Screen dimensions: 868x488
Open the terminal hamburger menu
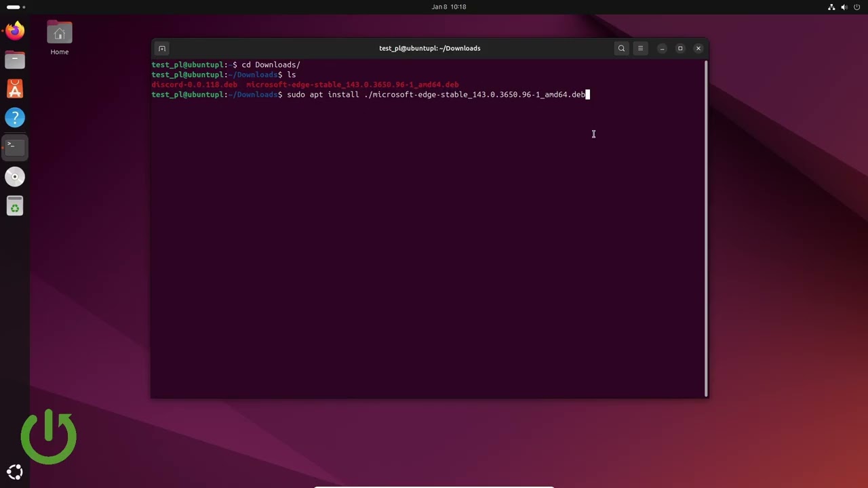point(640,48)
